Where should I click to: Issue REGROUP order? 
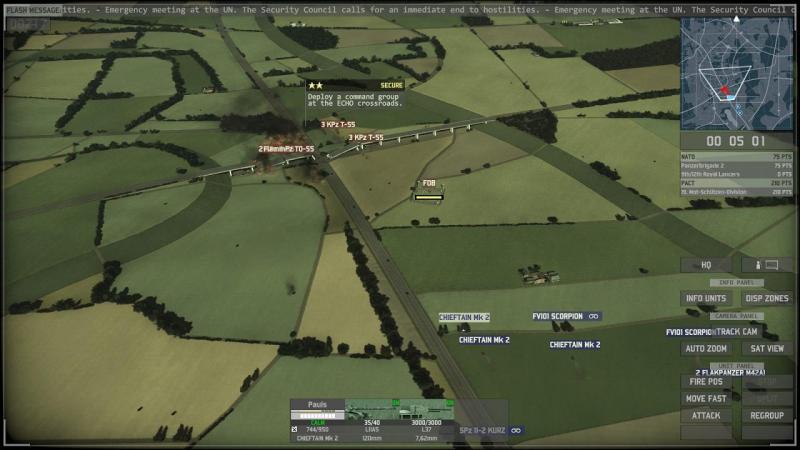click(767, 416)
